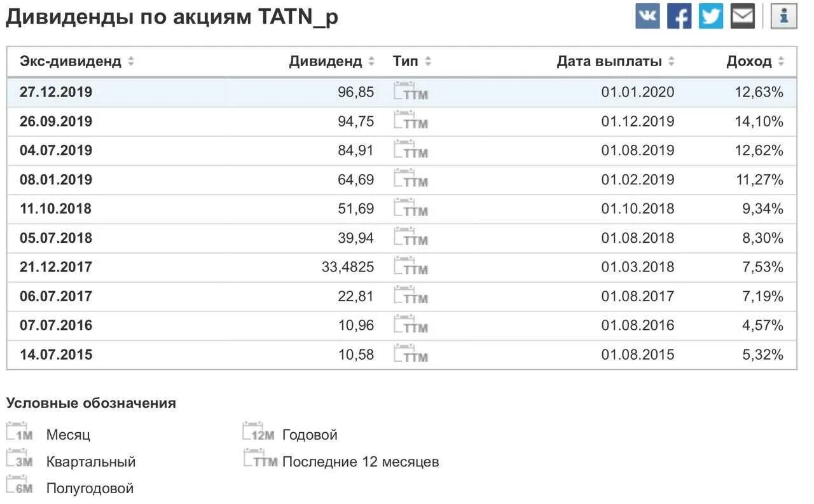
Task: Click the 1M month legend icon
Action: tap(20, 433)
